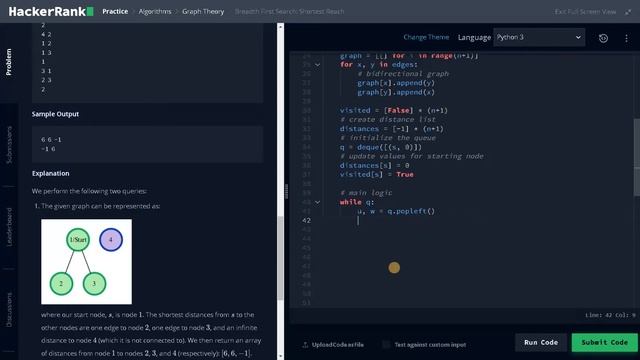Click the sample graph explanation image
Image resolution: width=640 pixels, height=360 pixels.
[87, 262]
